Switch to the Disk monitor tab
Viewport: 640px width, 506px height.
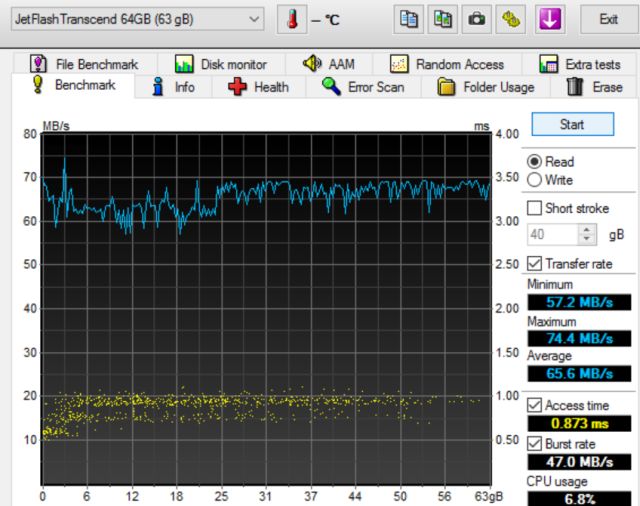pos(221,64)
